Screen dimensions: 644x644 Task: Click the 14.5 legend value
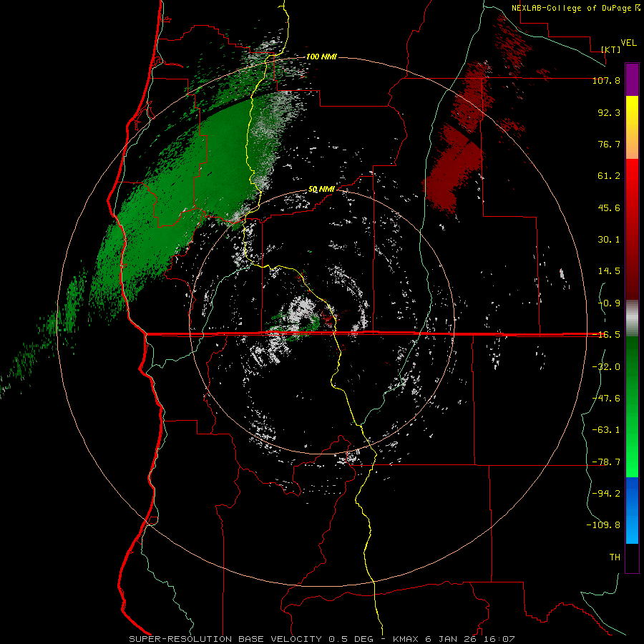tap(609, 271)
